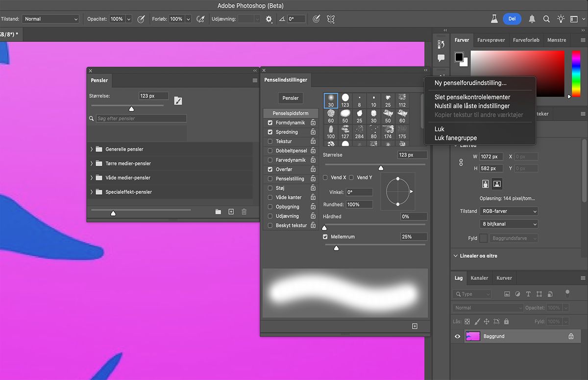This screenshot has width=588, height=380.
Task: Toggle Spredning checkbox
Action: tap(270, 132)
